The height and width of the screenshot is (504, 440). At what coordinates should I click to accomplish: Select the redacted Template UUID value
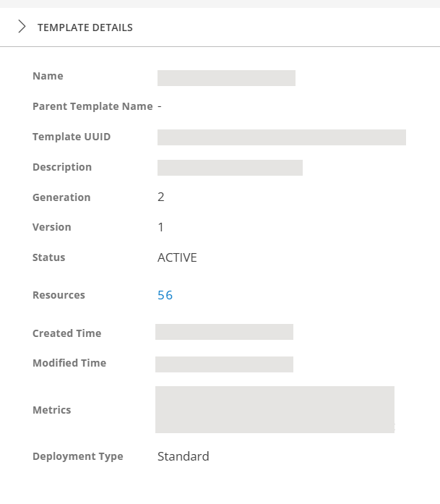(281, 137)
